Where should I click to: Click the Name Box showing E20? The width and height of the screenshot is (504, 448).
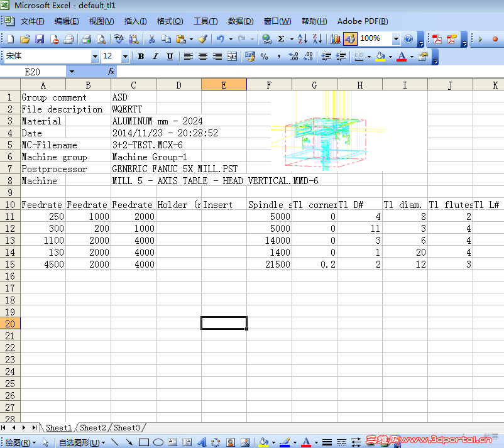pyautogui.click(x=33, y=72)
